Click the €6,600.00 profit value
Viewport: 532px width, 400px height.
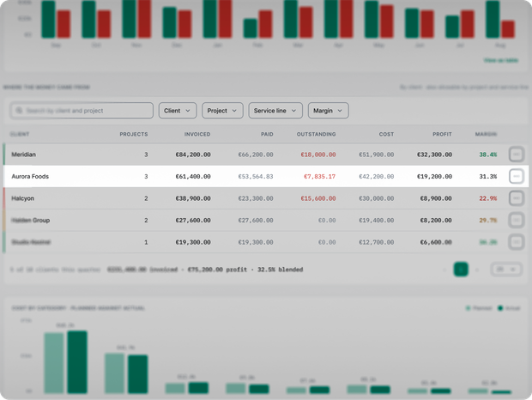coord(436,242)
